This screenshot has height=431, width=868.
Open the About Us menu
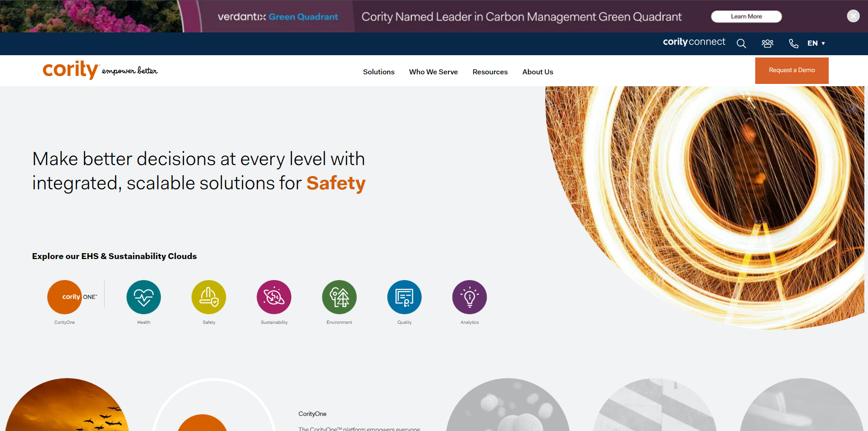[x=537, y=72]
